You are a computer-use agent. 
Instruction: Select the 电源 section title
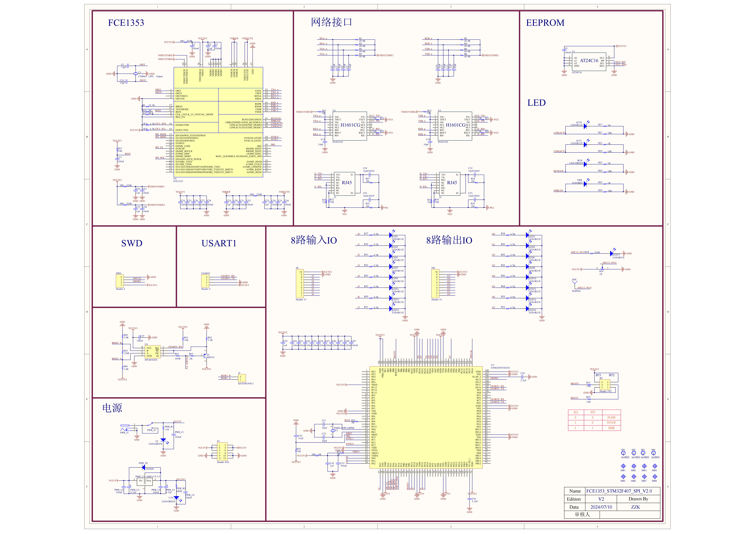coord(112,408)
